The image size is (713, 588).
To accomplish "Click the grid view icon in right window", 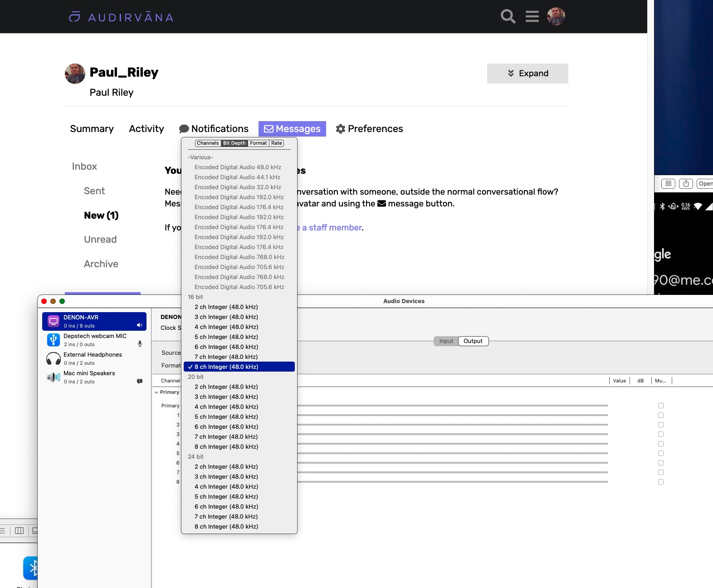I will point(668,183).
